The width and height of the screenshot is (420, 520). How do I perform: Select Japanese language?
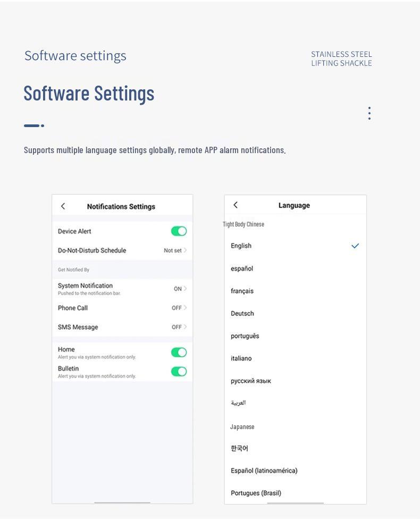pyautogui.click(x=295, y=427)
